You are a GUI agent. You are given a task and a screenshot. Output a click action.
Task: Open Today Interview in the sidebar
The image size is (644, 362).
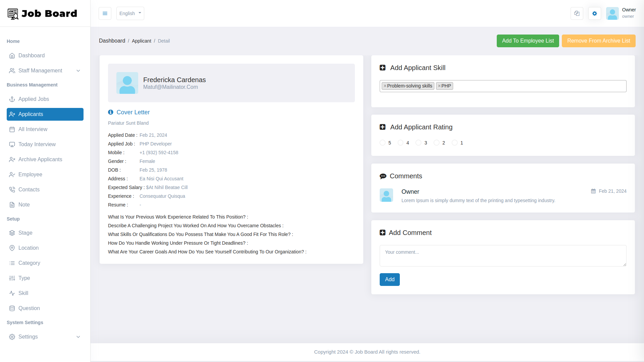[x=37, y=144]
